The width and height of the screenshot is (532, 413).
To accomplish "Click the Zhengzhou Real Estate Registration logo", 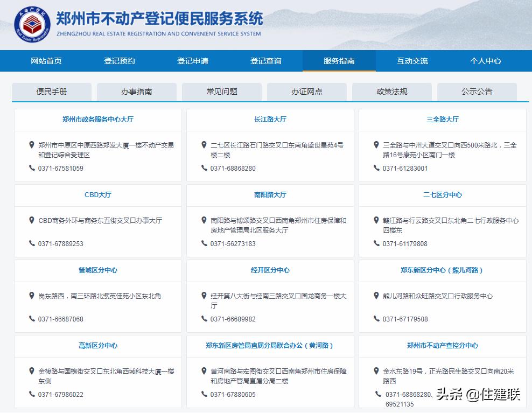I will click(x=32, y=24).
